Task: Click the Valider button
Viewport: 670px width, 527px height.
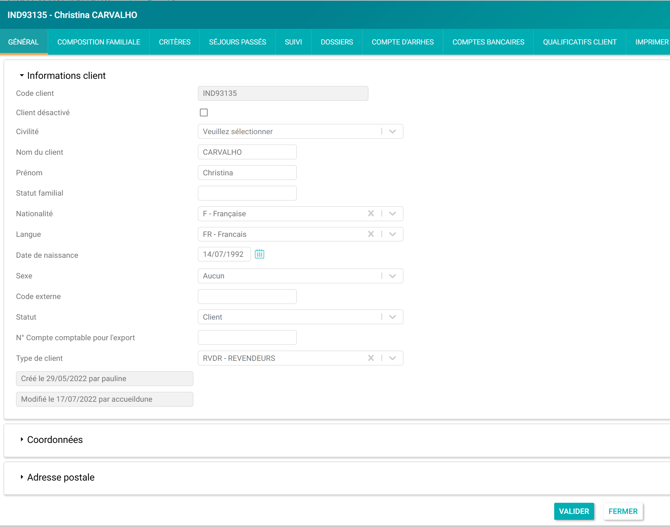Action: [574, 511]
